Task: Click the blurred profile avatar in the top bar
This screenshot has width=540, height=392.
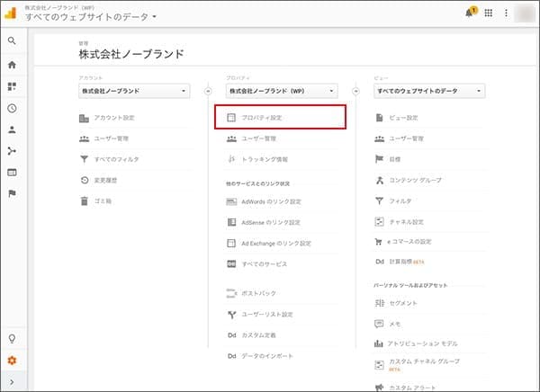Action: tap(525, 13)
